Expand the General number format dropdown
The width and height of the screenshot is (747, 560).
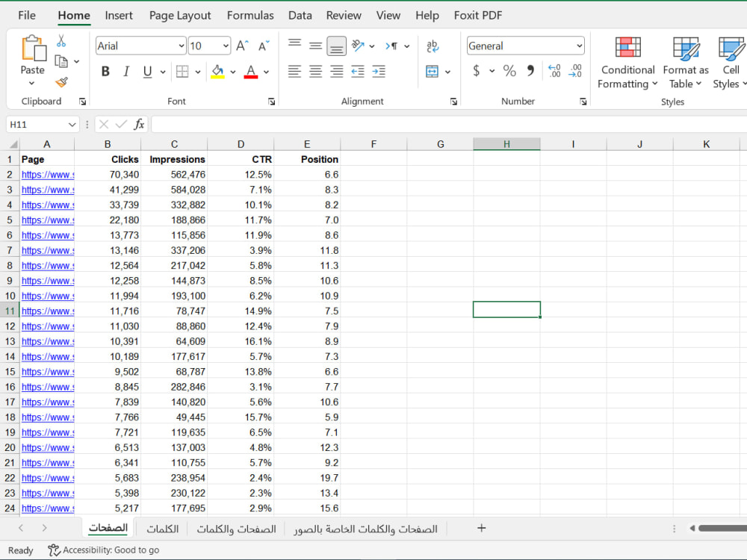580,46
